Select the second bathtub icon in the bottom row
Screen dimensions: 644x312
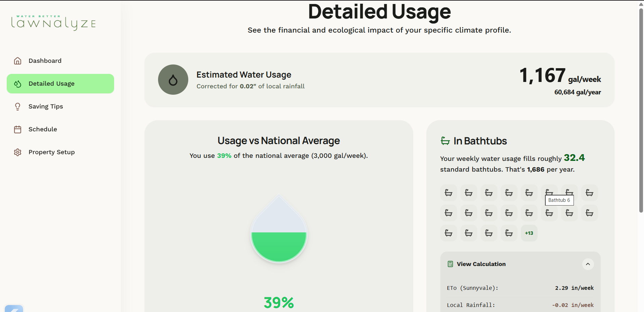tap(469, 233)
